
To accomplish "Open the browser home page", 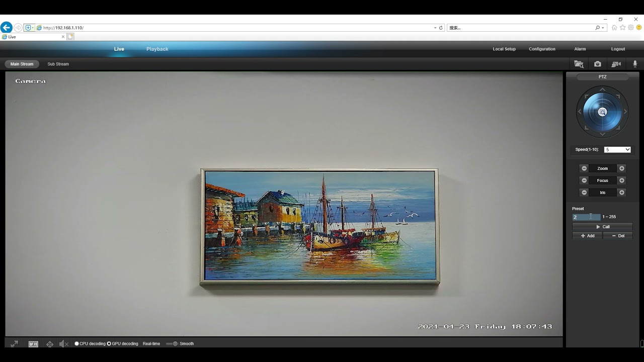I will pyautogui.click(x=614, y=28).
